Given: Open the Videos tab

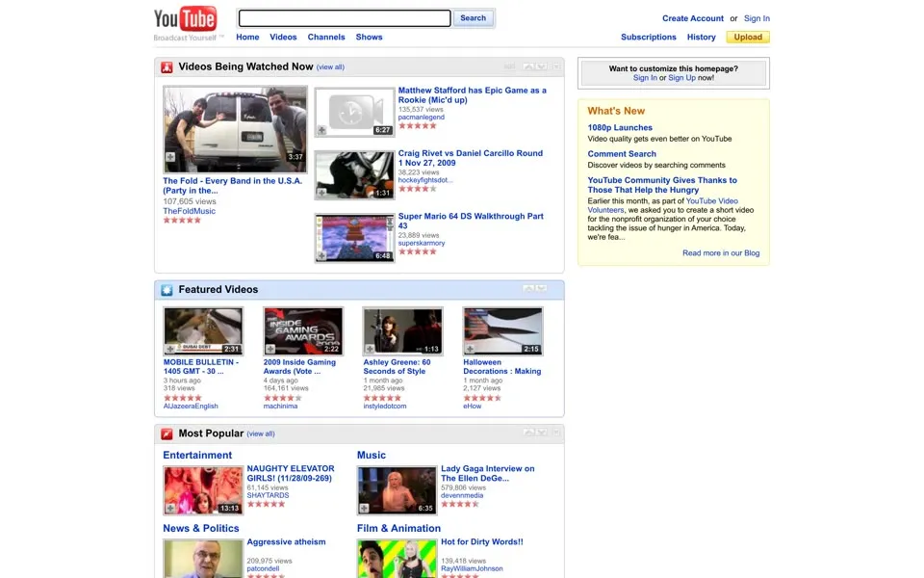Looking at the screenshot, I should click(283, 37).
